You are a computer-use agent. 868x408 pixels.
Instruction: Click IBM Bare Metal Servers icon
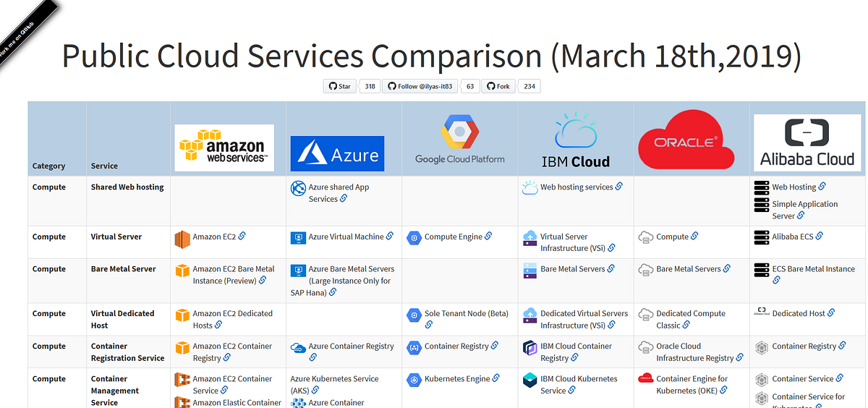[x=529, y=271]
